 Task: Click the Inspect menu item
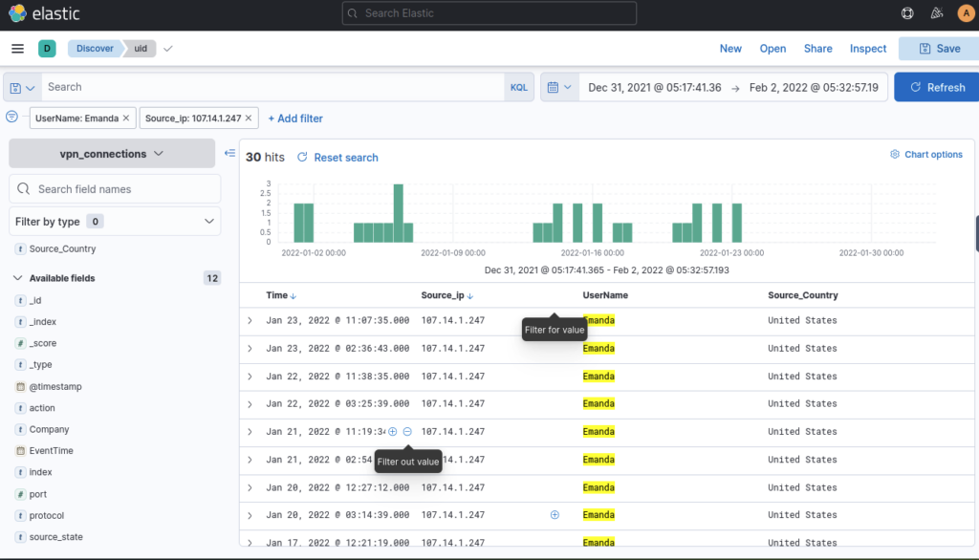coord(868,48)
